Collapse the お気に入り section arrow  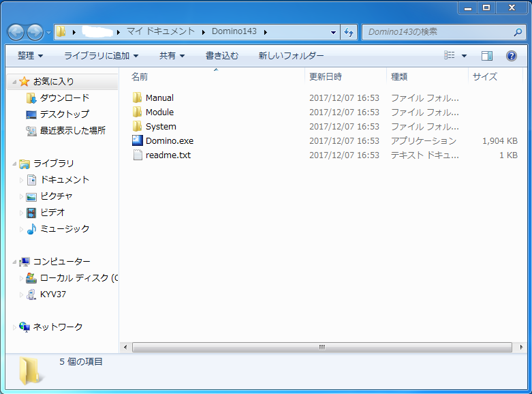[14, 82]
